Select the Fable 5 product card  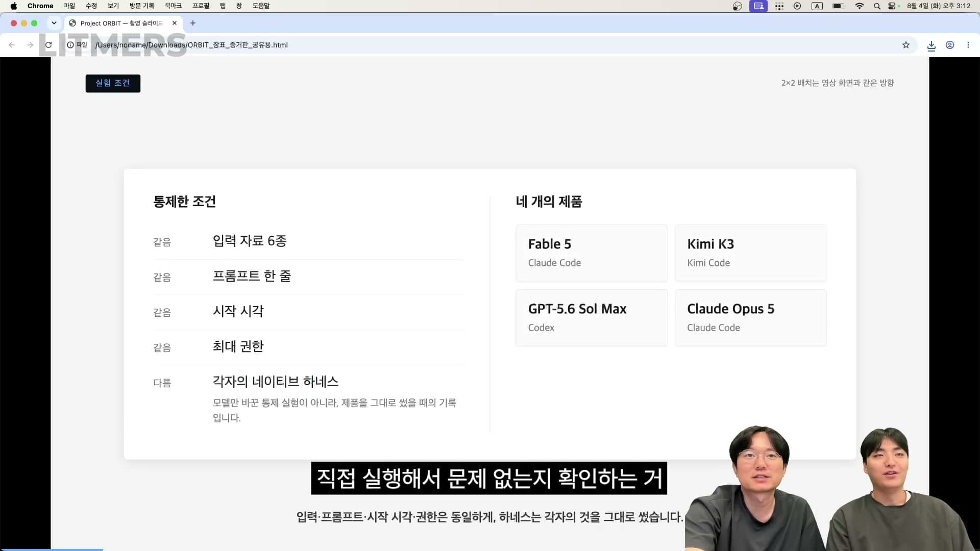[x=592, y=253]
